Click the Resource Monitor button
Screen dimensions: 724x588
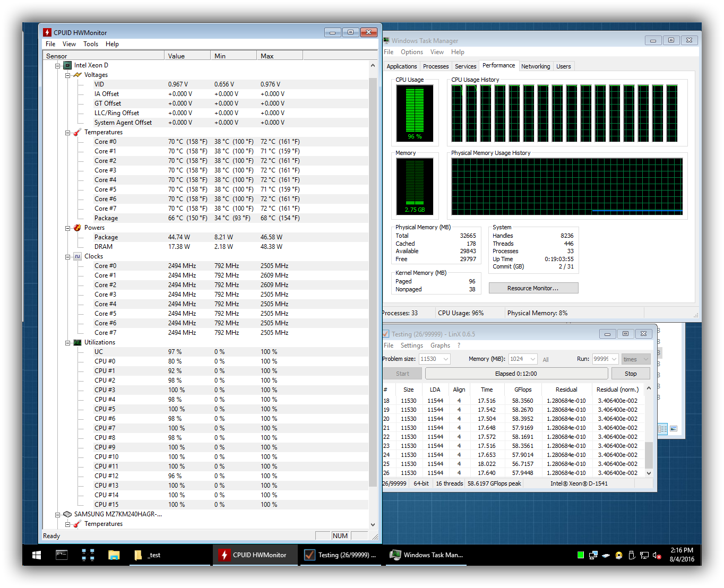pyautogui.click(x=533, y=288)
